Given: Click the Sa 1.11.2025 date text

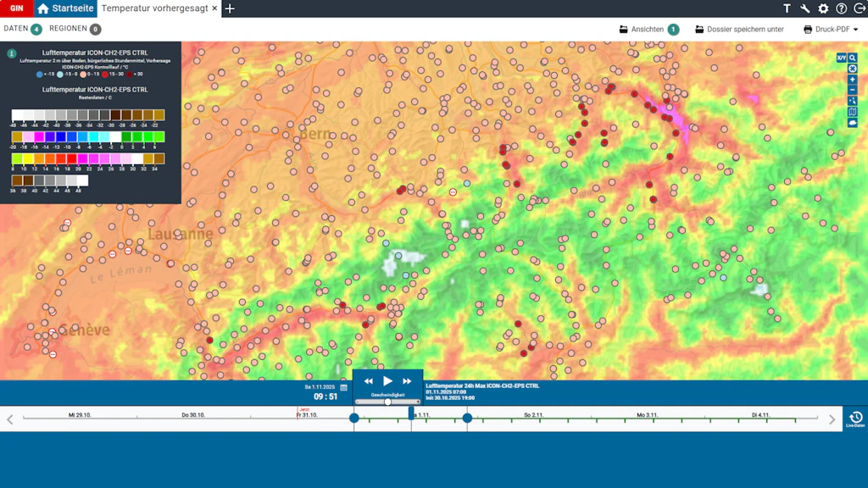Looking at the screenshot, I should pyautogui.click(x=320, y=387).
